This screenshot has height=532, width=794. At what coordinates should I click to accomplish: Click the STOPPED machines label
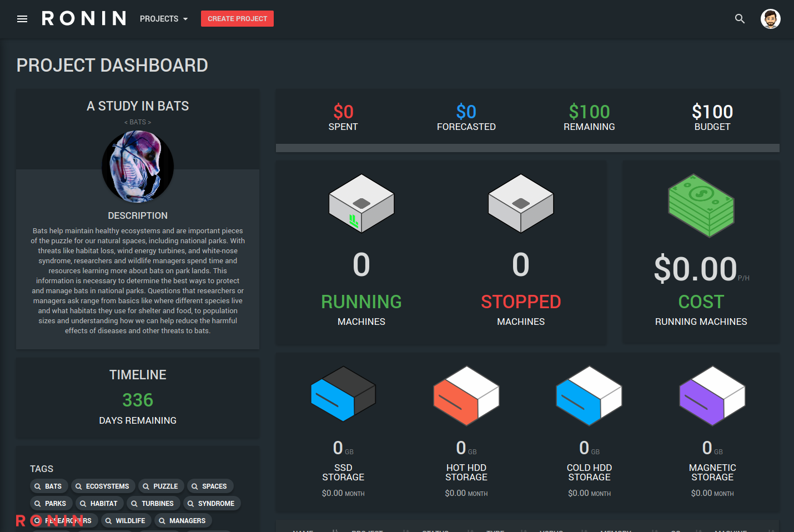point(521,302)
